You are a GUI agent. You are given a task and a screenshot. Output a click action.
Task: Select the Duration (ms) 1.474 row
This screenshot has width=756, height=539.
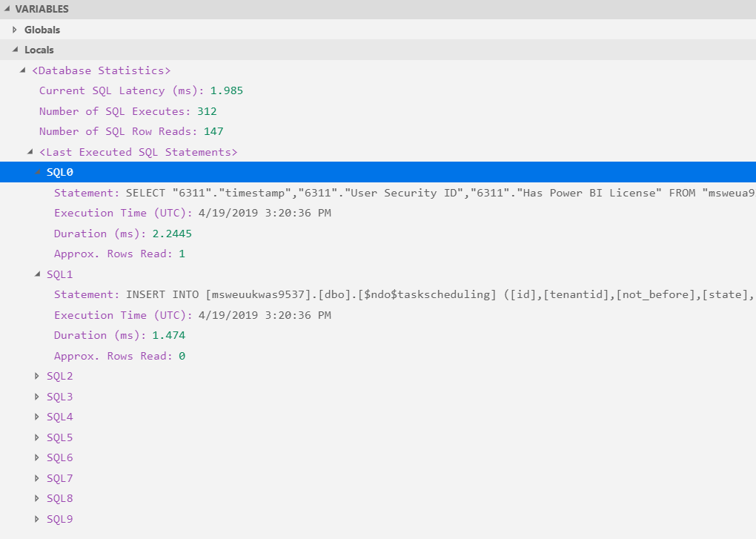coord(378,335)
